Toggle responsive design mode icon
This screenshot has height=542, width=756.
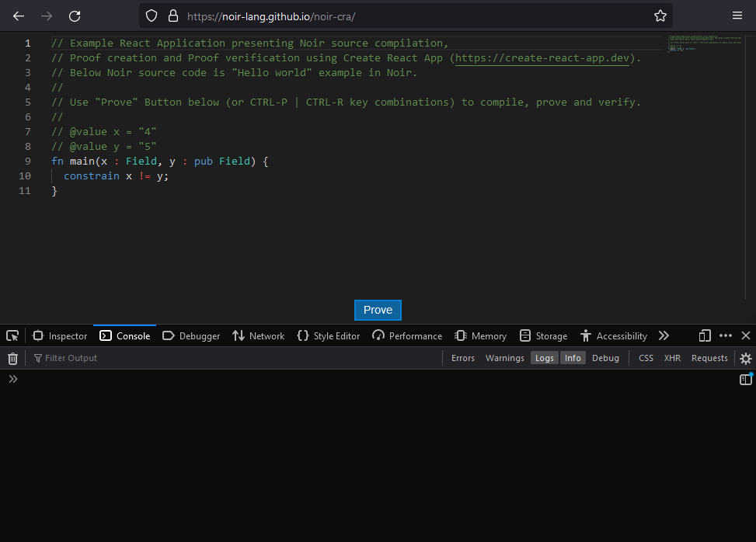click(705, 335)
